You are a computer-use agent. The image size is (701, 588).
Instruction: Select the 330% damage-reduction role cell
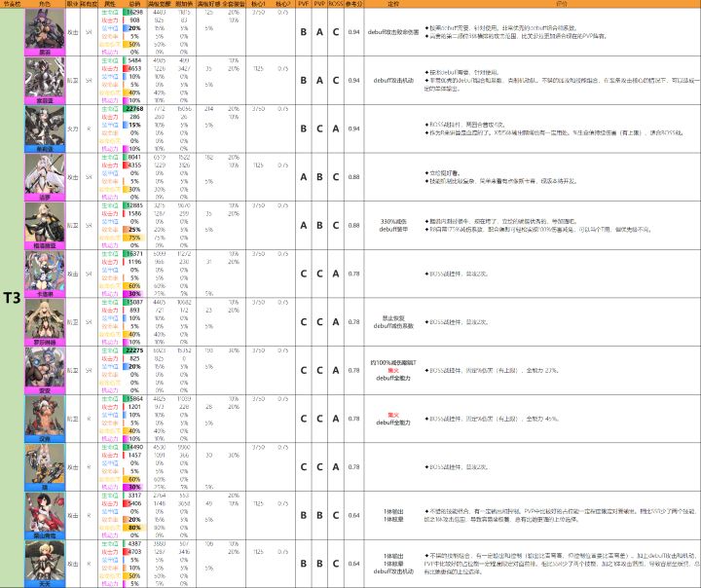[x=393, y=225]
